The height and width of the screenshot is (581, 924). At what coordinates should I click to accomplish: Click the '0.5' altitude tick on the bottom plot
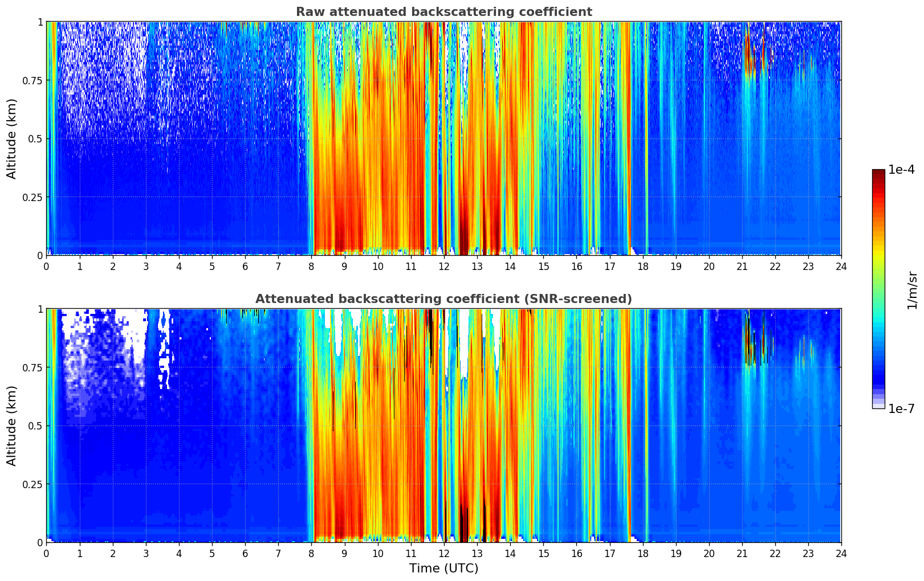35,425
